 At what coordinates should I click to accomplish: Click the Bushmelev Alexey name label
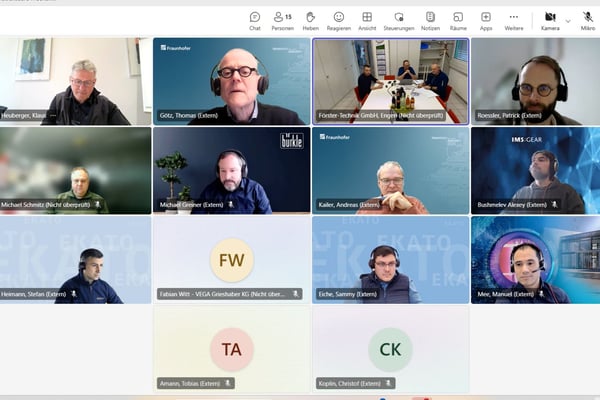click(510, 205)
